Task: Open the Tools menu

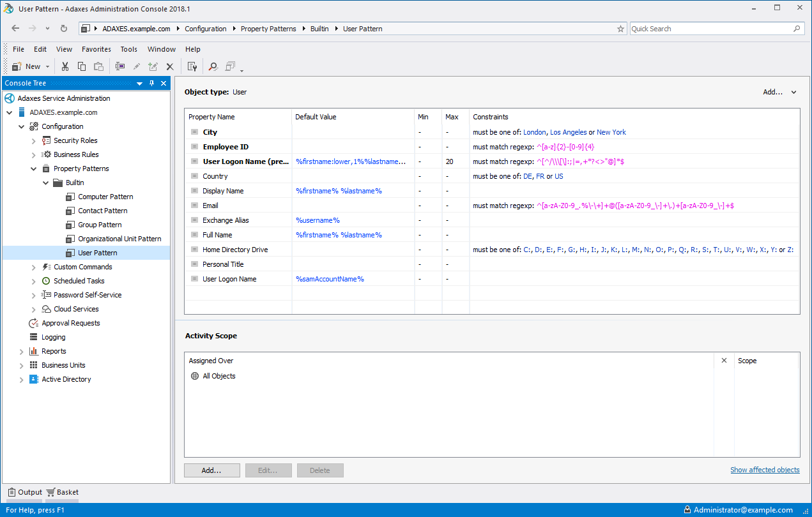Action: (x=128, y=49)
